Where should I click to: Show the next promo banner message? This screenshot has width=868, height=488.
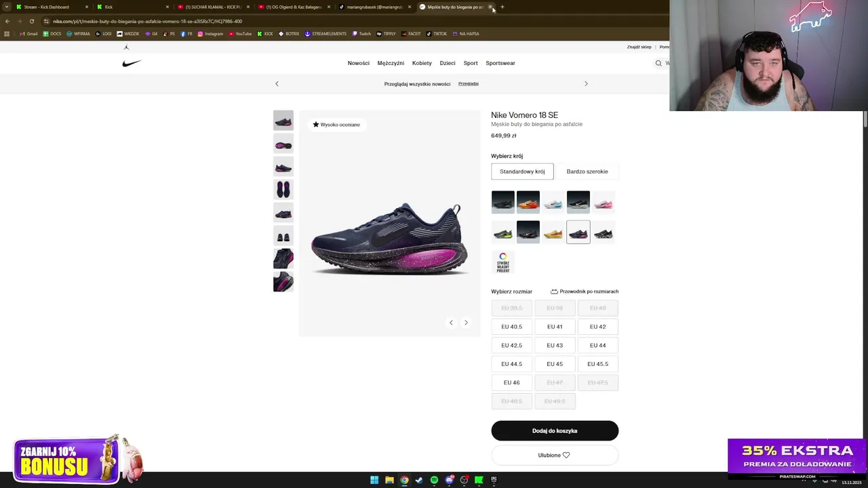tap(586, 83)
